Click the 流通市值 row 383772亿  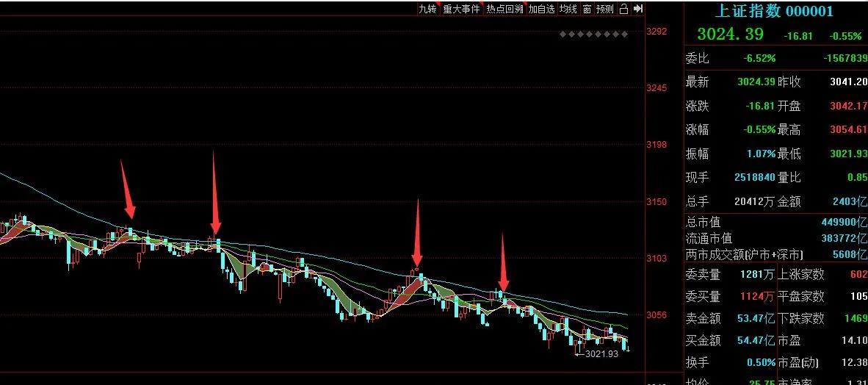776,238
